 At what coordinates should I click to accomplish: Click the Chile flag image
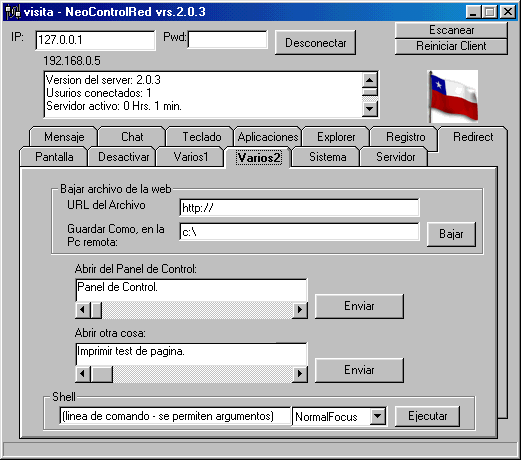[x=453, y=96]
